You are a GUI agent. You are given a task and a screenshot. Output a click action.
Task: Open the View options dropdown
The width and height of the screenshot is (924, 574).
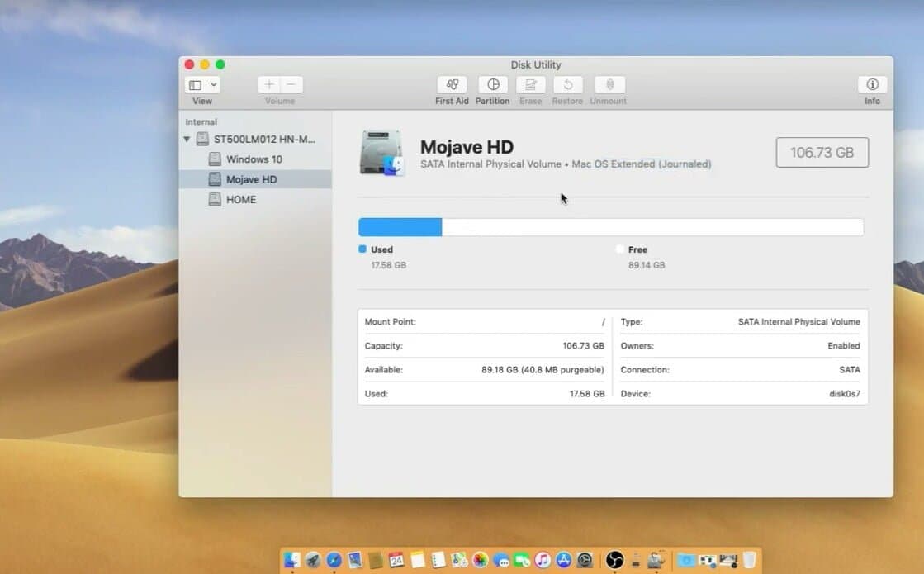point(201,84)
